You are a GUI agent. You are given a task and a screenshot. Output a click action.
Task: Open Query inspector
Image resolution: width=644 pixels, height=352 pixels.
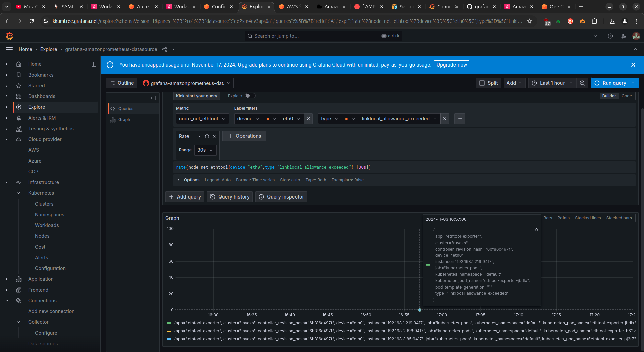coord(281,197)
